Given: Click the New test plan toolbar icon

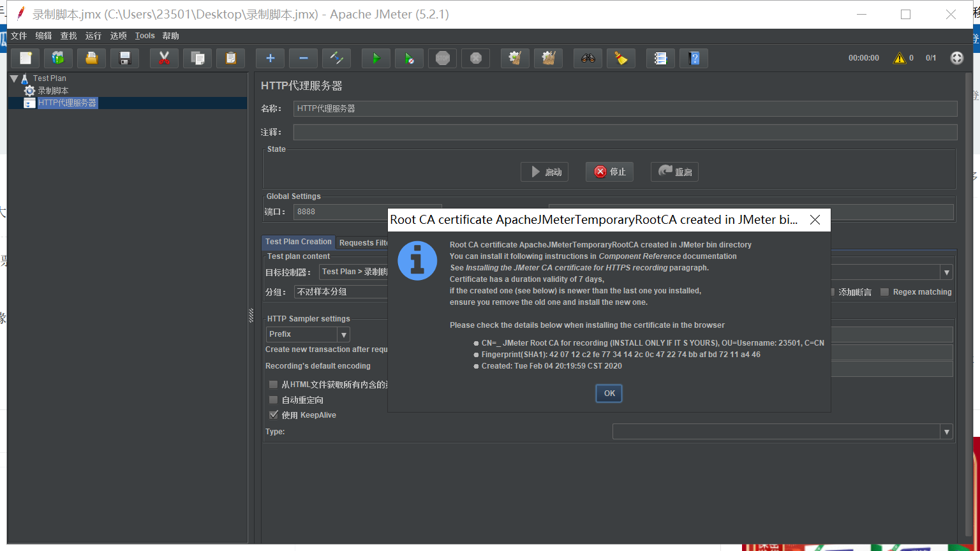Looking at the screenshot, I should [26, 58].
